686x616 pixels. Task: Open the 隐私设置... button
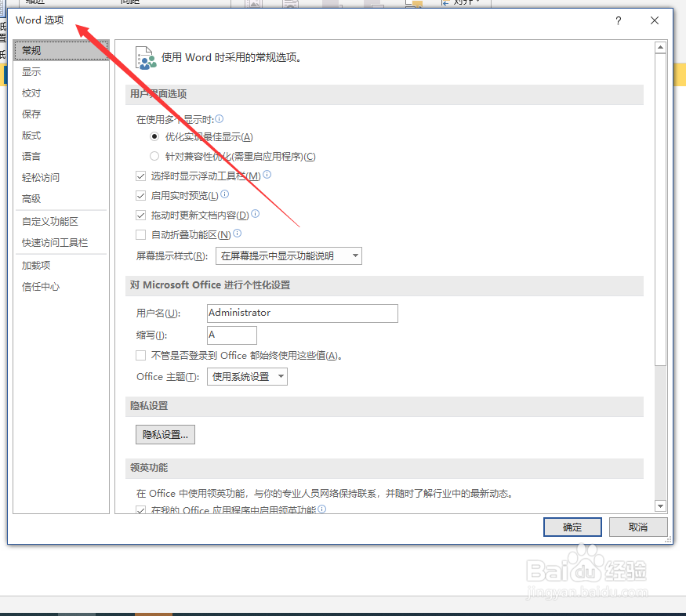pyautogui.click(x=165, y=434)
